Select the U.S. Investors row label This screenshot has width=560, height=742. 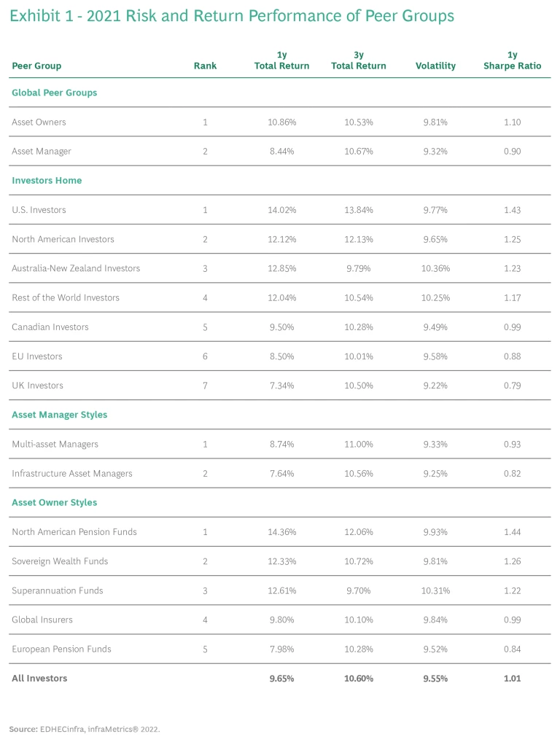(39, 210)
